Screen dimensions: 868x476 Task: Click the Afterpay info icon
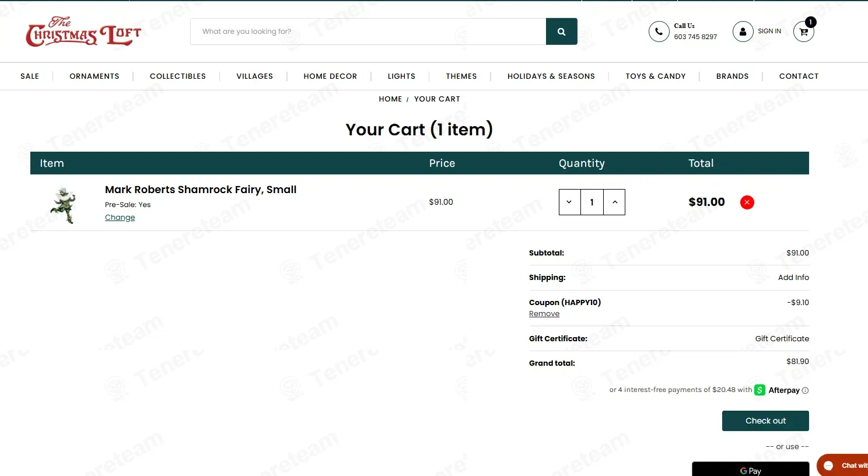tap(805, 390)
